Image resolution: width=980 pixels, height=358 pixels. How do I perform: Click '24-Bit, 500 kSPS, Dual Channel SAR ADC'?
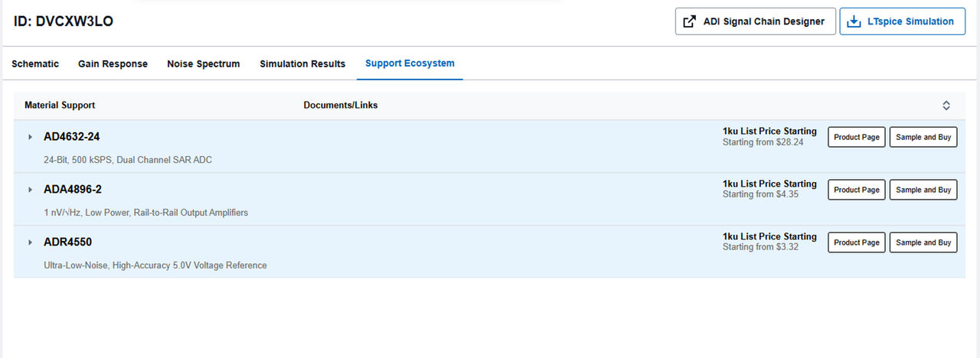pos(128,160)
